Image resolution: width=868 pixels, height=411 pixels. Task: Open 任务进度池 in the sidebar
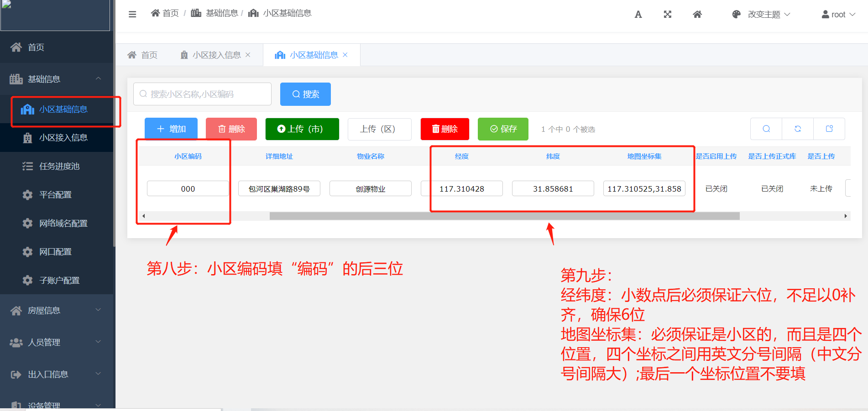(59, 166)
